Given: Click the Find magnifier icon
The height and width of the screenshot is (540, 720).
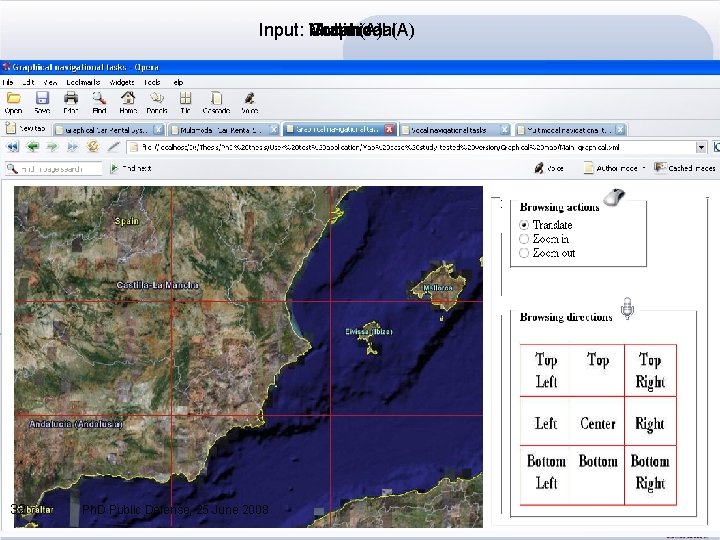Looking at the screenshot, I should point(100,98).
